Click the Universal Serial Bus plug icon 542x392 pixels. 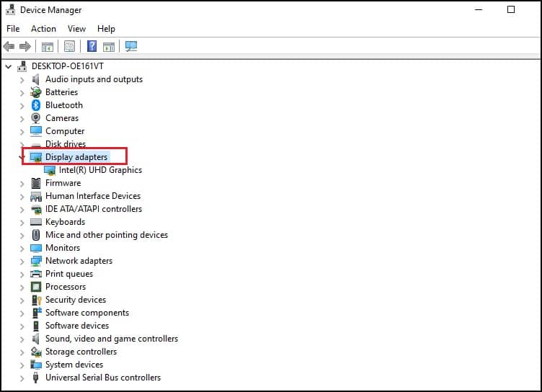click(x=35, y=378)
